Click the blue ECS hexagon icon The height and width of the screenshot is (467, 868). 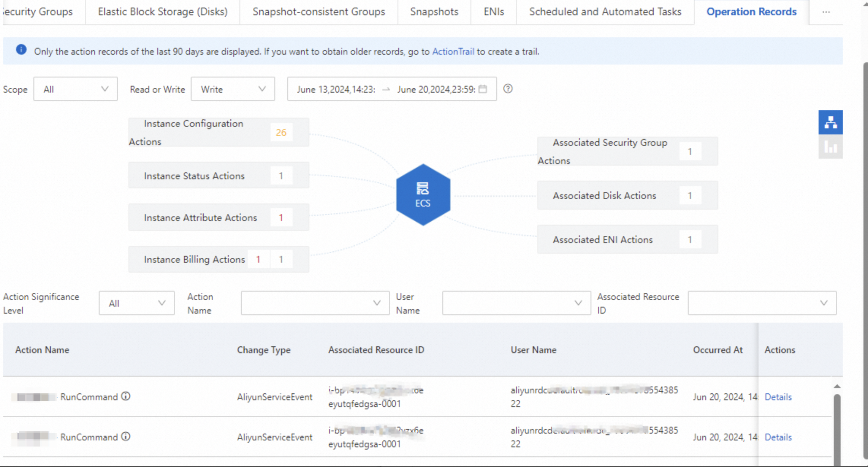tap(423, 195)
